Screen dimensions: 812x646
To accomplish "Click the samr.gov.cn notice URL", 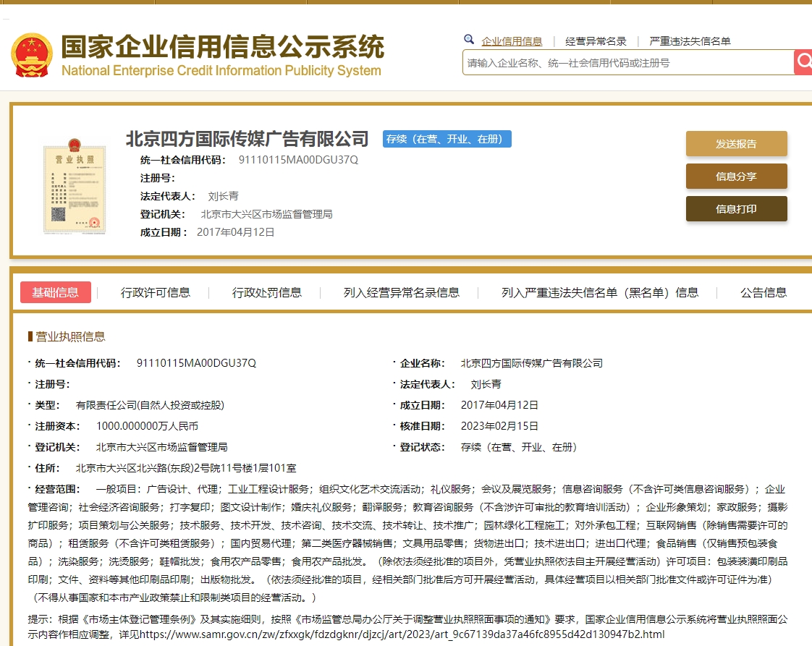I will (402, 634).
